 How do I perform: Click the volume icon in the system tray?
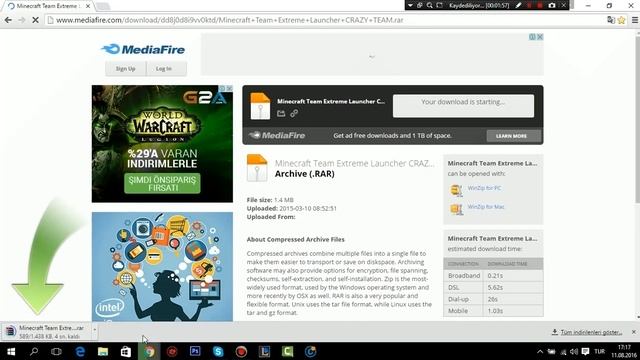pyautogui.click(x=574, y=352)
